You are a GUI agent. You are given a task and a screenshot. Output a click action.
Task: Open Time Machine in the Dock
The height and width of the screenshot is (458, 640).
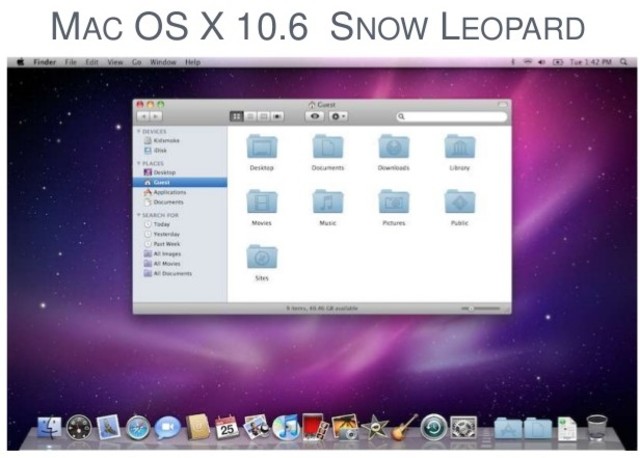click(x=433, y=427)
